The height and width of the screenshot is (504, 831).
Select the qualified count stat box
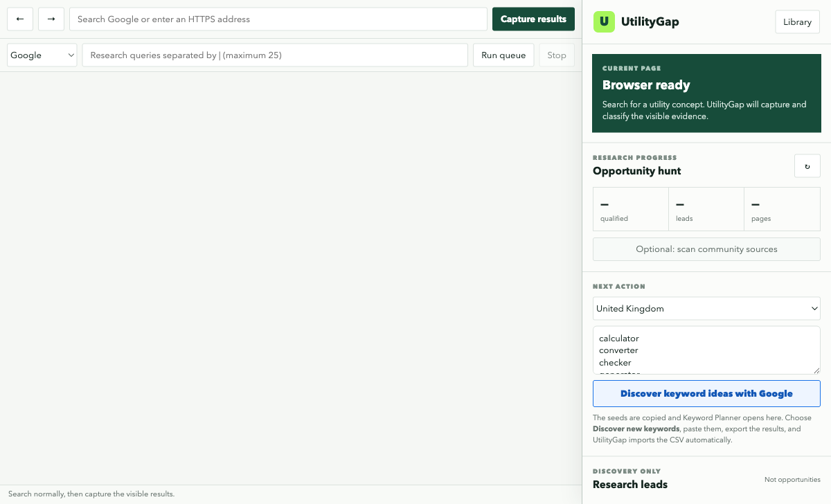pos(631,209)
